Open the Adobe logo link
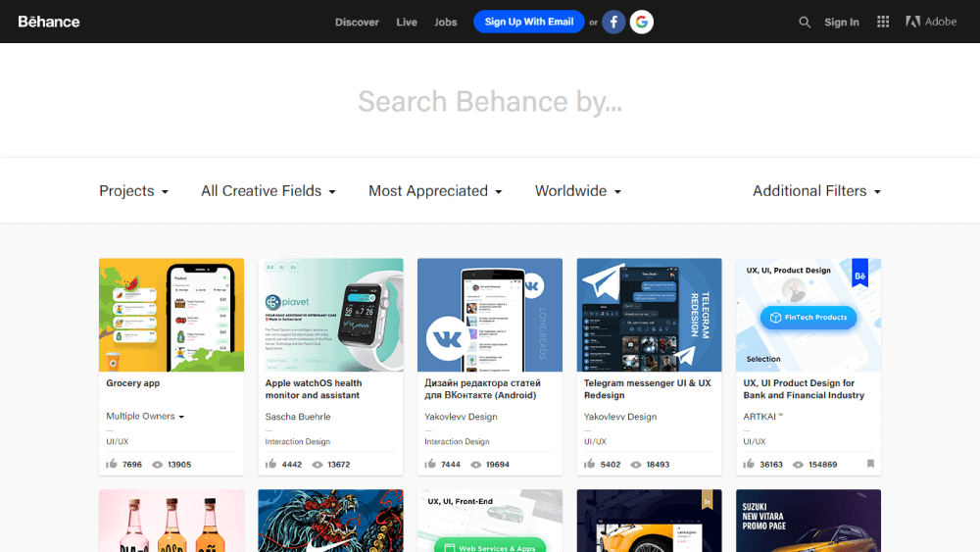 [931, 22]
